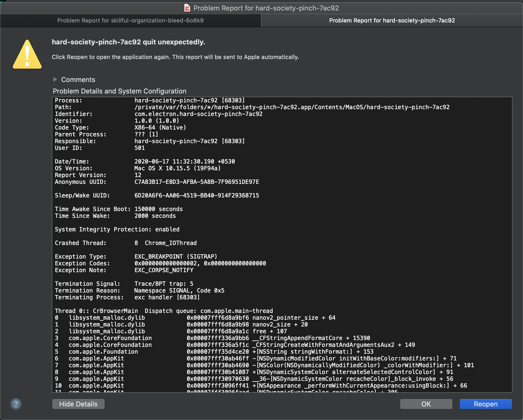
Task: Switch to the skillful-organization-bleed-6o8k9 report tab
Action: click(x=131, y=20)
